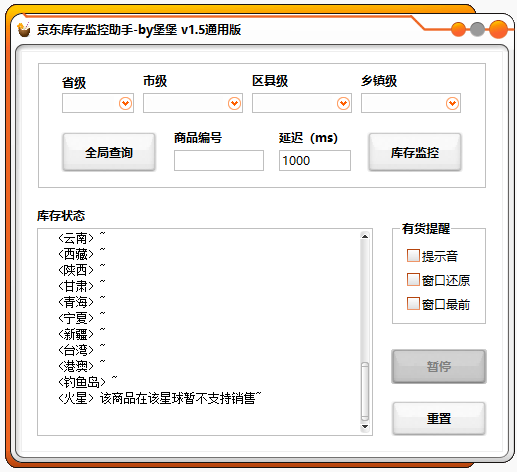Click the scrollbar thumb in stock status list
The height and width of the screenshot is (472, 517).
(x=365, y=391)
